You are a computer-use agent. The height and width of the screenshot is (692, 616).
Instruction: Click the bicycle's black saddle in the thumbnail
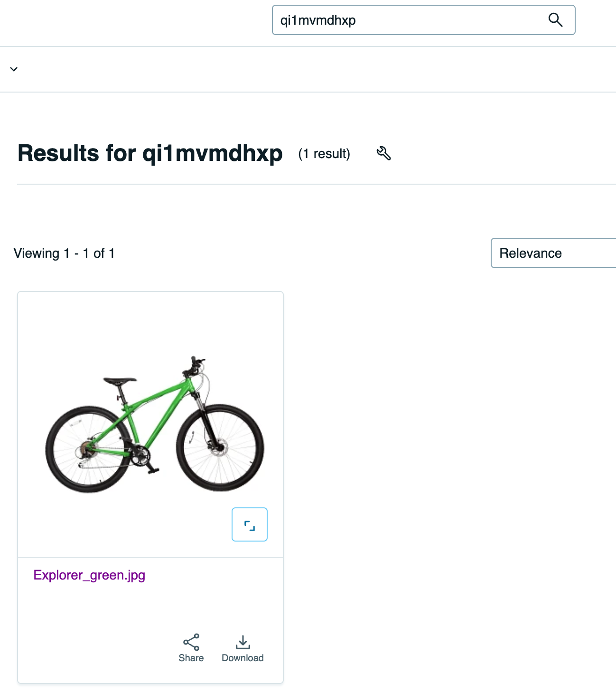[x=120, y=381]
